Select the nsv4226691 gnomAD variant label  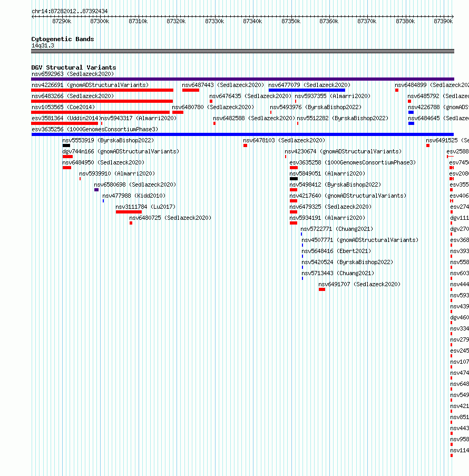click(90, 85)
